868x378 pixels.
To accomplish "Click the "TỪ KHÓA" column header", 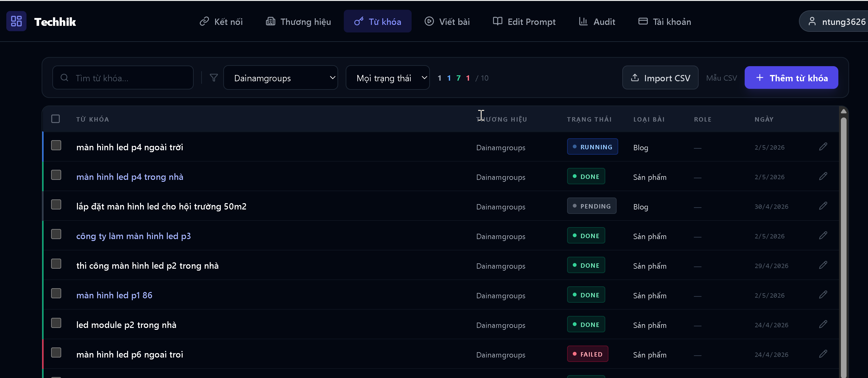I will [x=93, y=119].
